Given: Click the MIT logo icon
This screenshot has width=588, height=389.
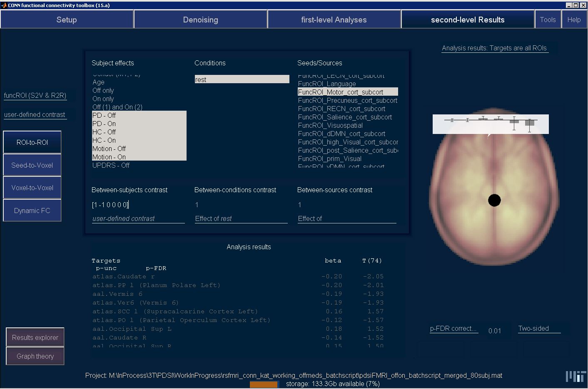Looking at the screenshot, I should [576, 376].
